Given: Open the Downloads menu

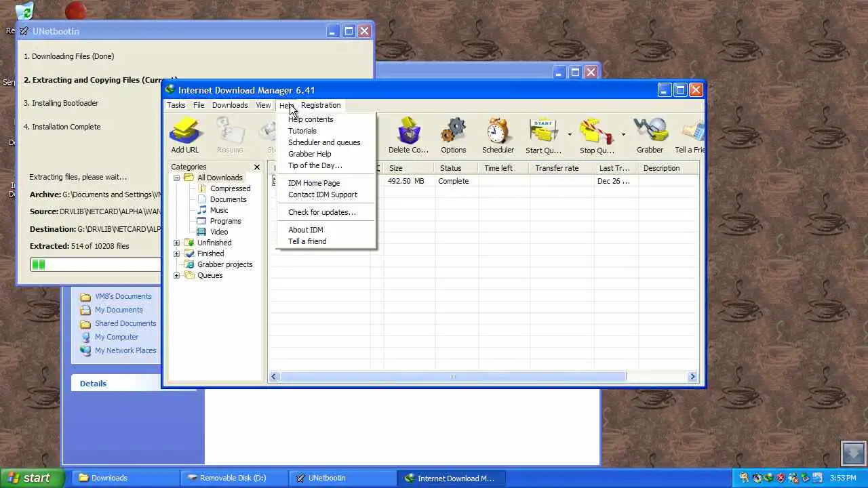Looking at the screenshot, I should (x=230, y=105).
